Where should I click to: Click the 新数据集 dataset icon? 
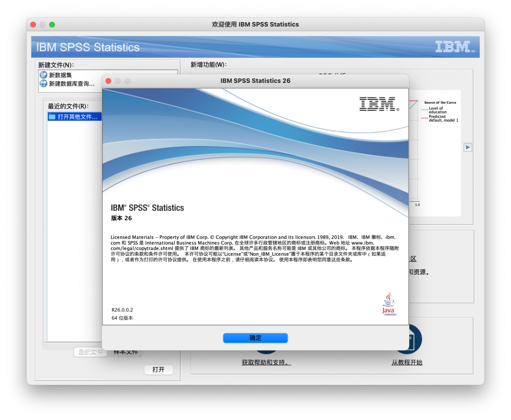pos(44,75)
